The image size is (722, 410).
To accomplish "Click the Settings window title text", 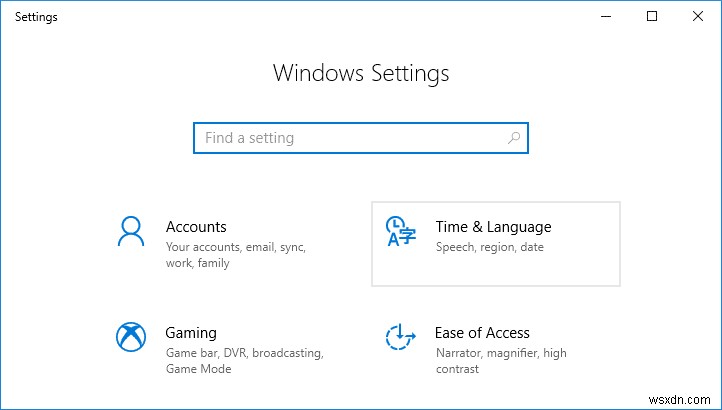I will coord(36,17).
